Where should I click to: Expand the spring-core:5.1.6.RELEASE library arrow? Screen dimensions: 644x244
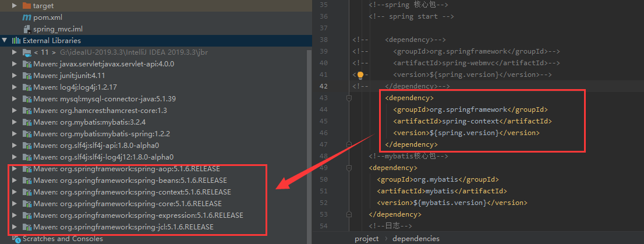coord(15,204)
